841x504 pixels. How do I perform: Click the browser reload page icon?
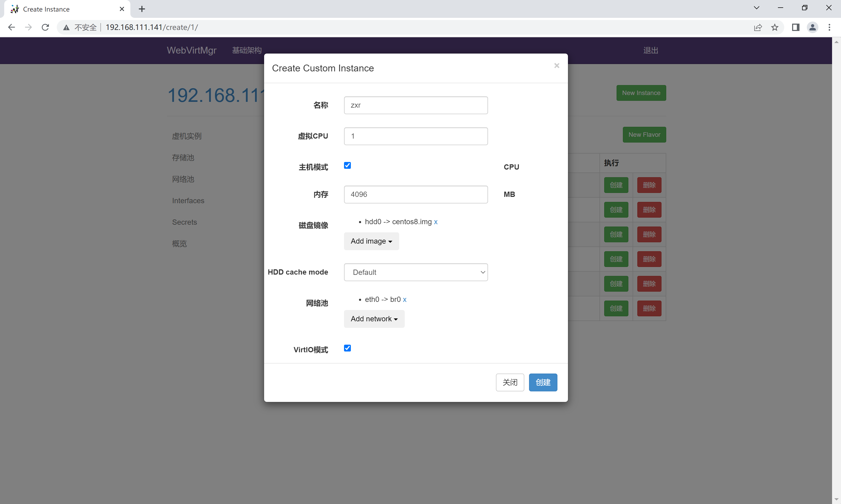[x=45, y=27]
